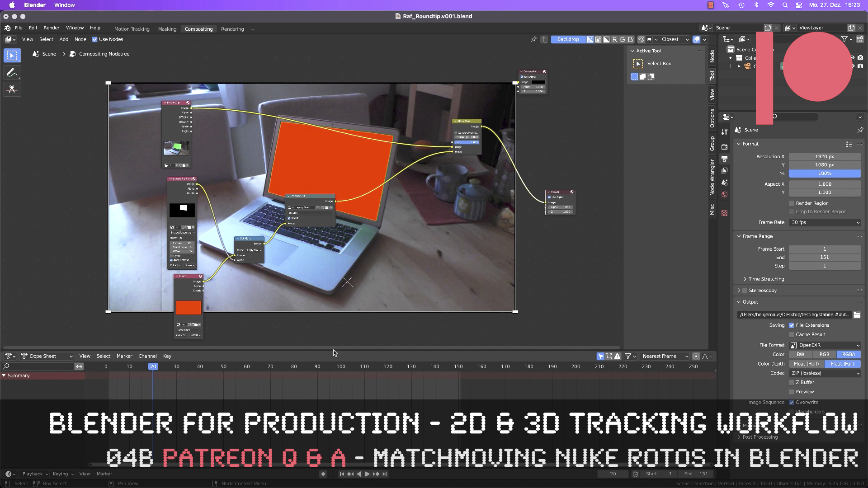
Task: Click the 100% resolution scale slider
Action: tap(825, 174)
